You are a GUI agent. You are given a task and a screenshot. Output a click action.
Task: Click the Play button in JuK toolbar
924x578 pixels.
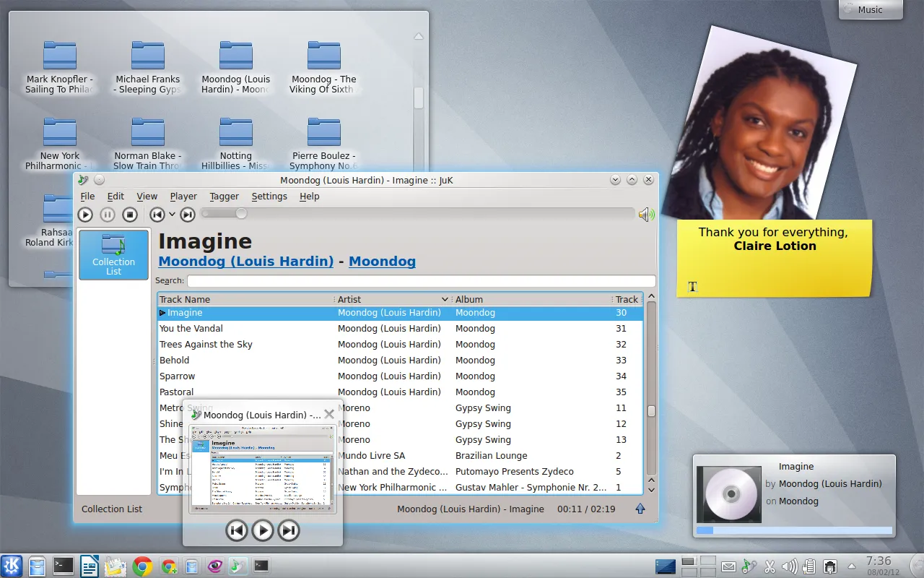point(85,215)
